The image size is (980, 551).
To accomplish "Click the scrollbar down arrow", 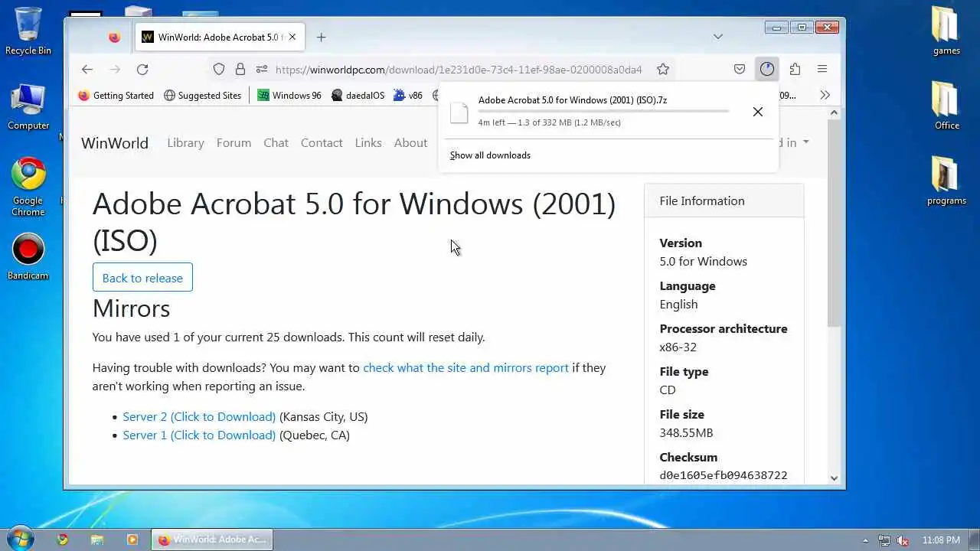I will pyautogui.click(x=835, y=478).
